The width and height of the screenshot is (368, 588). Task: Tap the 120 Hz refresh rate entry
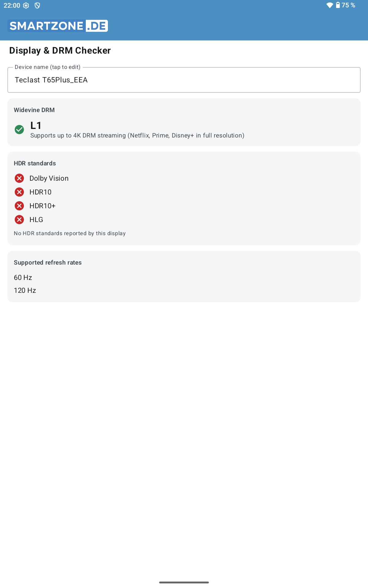click(25, 290)
